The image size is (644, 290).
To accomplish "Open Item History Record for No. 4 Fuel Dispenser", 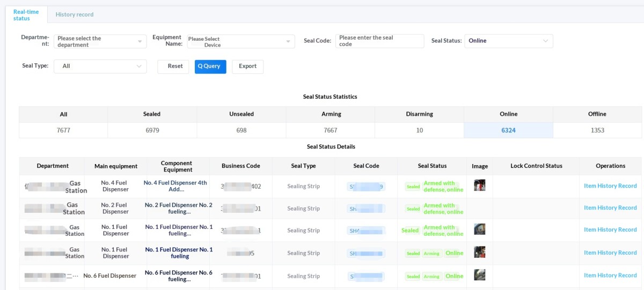I will tap(610, 186).
